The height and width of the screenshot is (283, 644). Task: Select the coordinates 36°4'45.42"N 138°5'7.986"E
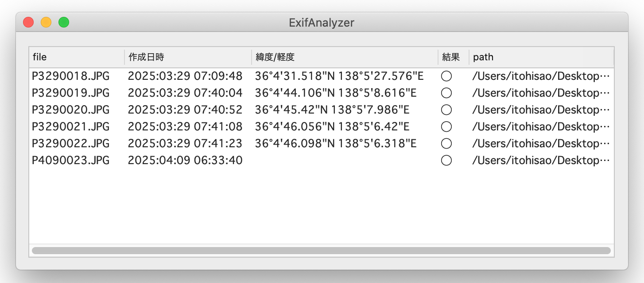point(332,110)
